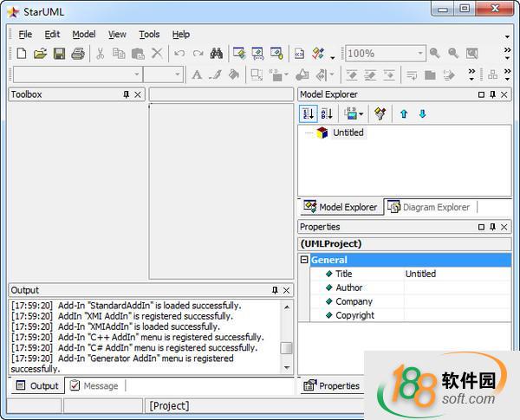
Task: Click the Copy icon in the toolbar
Action: pyautogui.click(x=119, y=54)
